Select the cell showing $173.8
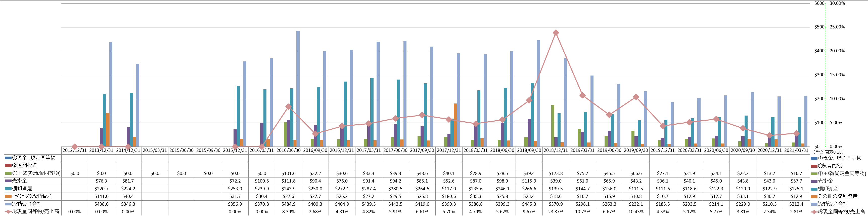Image resolution: width=868 pixels, height=216 pixels. [556, 173]
